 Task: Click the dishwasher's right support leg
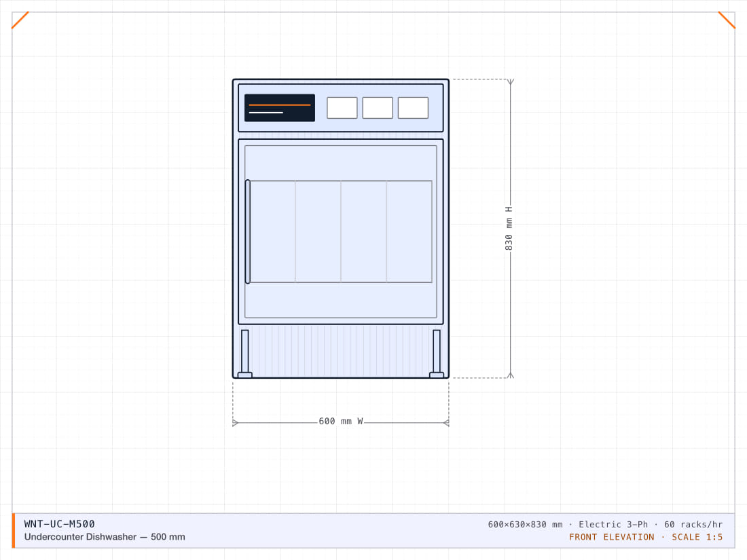click(437, 354)
